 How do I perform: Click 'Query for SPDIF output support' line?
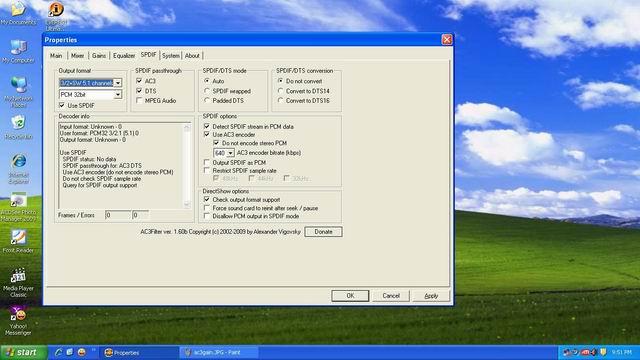click(x=100, y=185)
